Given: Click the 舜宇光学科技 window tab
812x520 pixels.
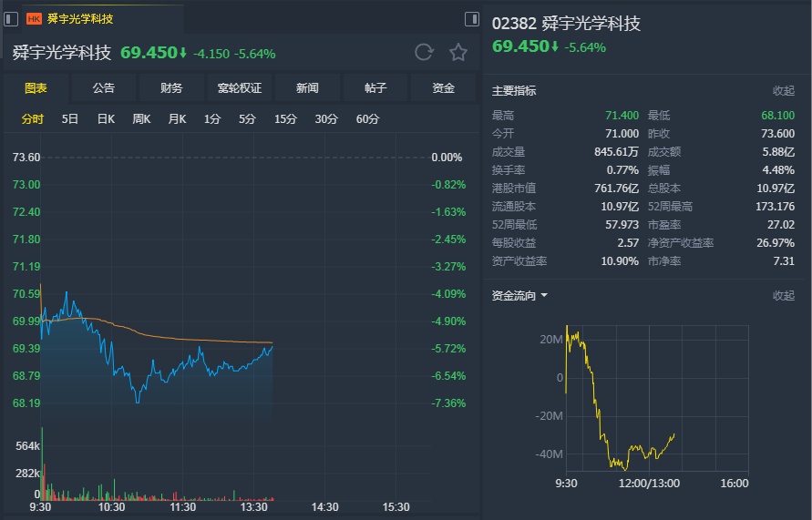Looking at the screenshot, I should coord(80,18).
